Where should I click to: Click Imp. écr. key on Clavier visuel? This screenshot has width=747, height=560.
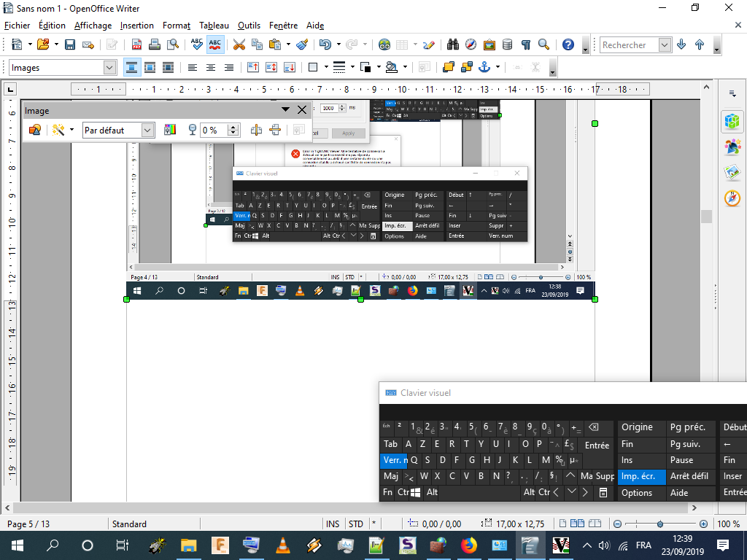pos(641,476)
